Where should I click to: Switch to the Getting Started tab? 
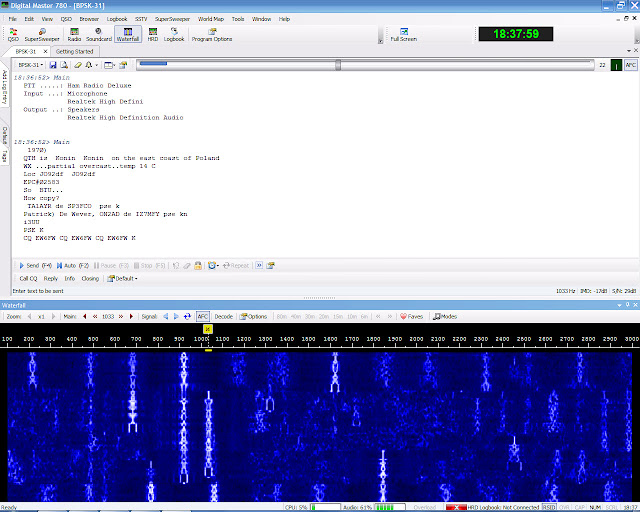(x=74, y=51)
